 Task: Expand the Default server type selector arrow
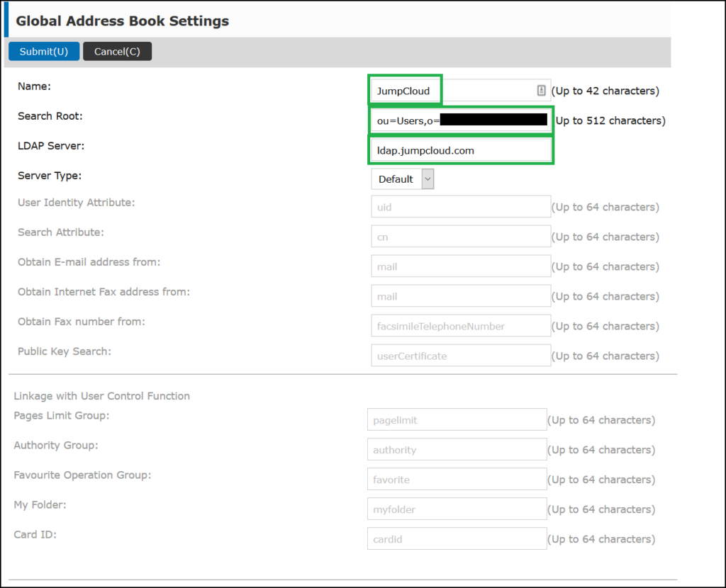pyautogui.click(x=428, y=179)
